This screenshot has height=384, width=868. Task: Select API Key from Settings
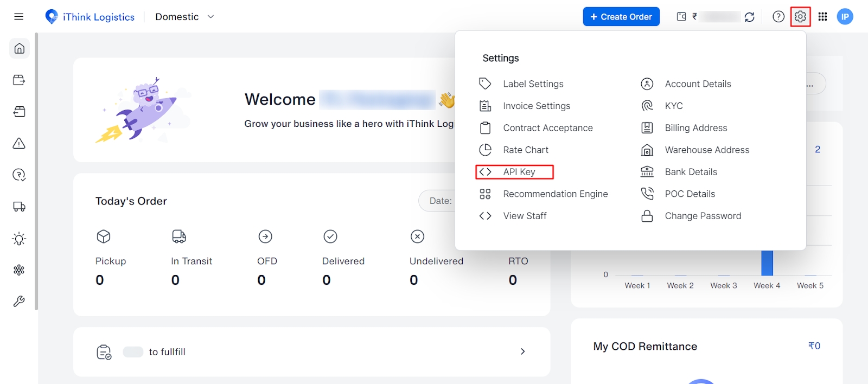(514, 172)
